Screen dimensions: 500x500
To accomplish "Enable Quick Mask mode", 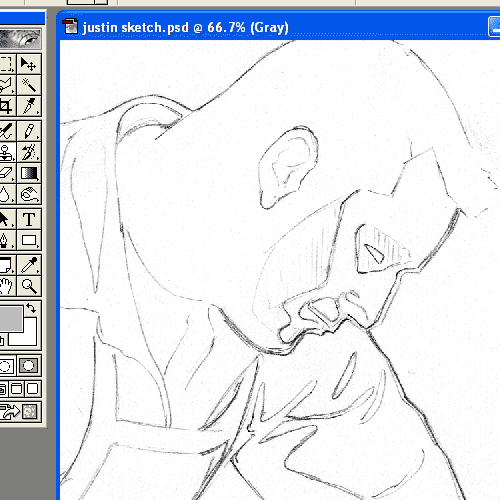I will pos(29,366).
